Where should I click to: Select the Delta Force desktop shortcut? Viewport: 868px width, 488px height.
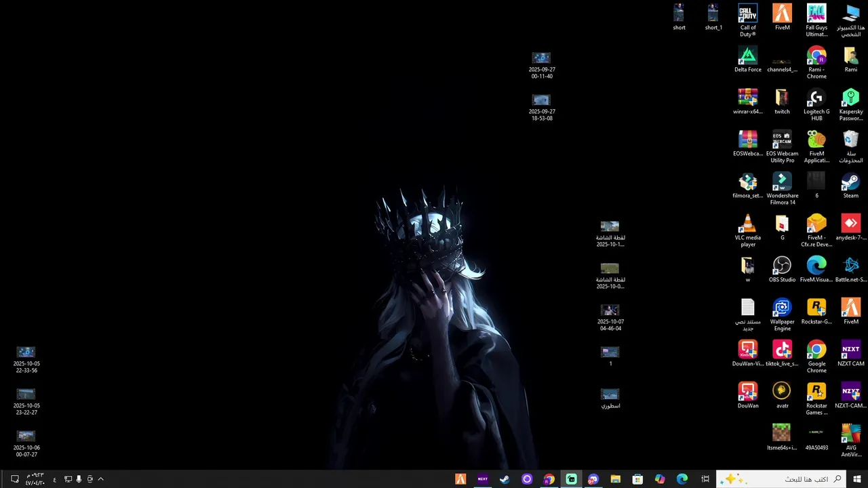click(x=748, y=60)
